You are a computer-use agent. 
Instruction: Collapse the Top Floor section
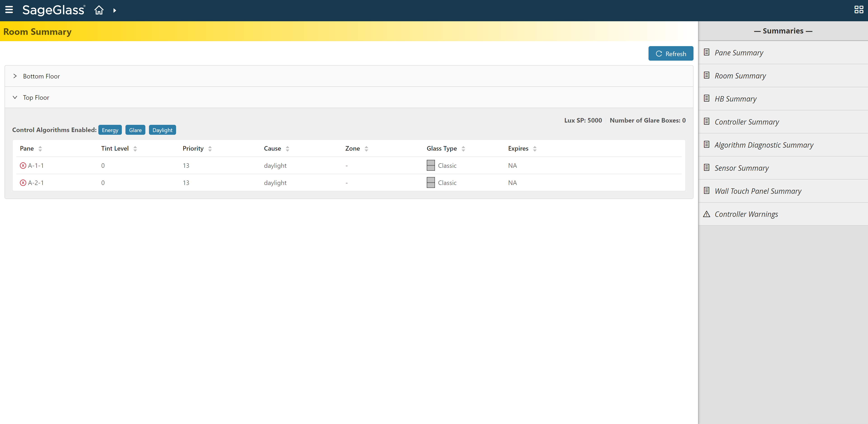click(x=349, y=97)
